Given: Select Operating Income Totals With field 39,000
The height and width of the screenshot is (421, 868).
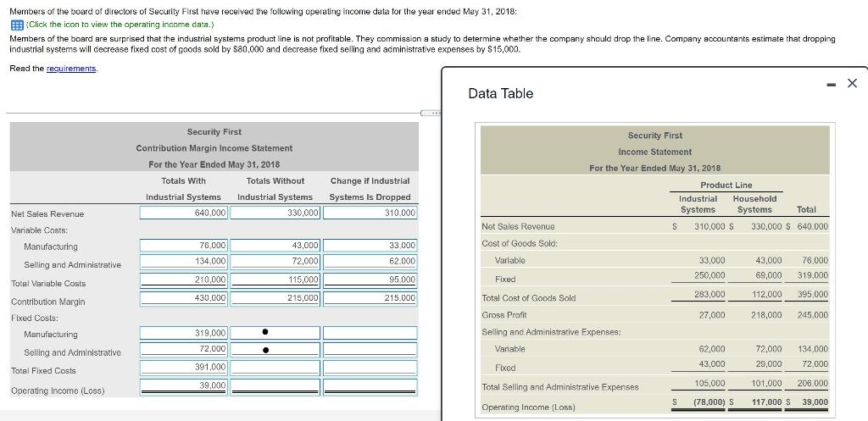Looking at the screenshot, I should (x=184, y=386).
